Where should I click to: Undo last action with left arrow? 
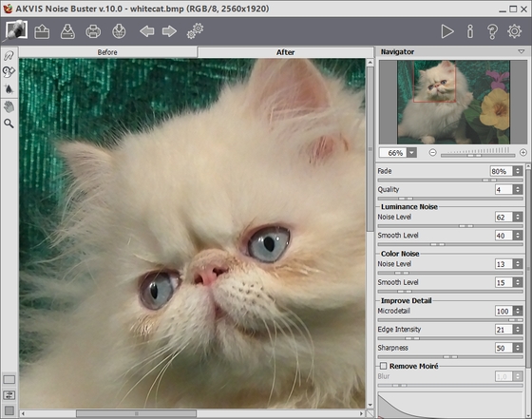(x=147, y=31)
